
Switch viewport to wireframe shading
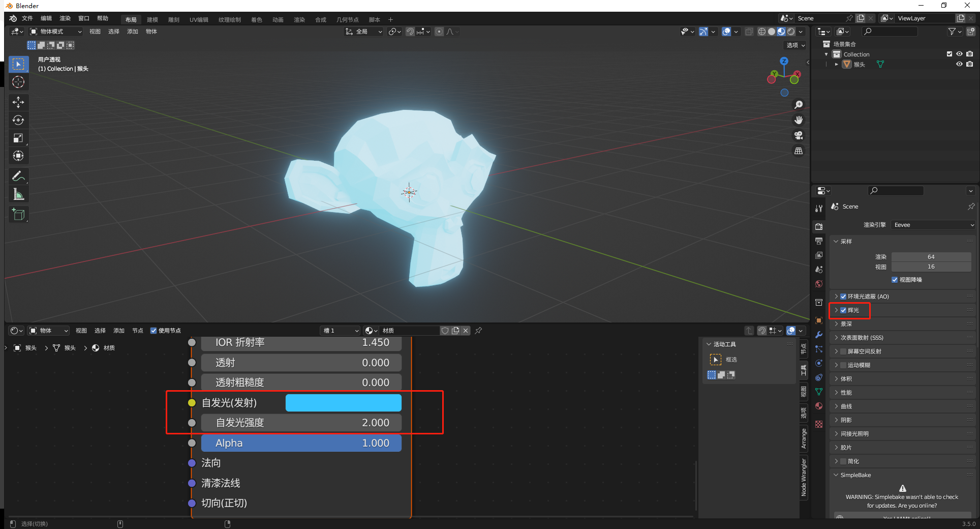(x=761, y=32)
